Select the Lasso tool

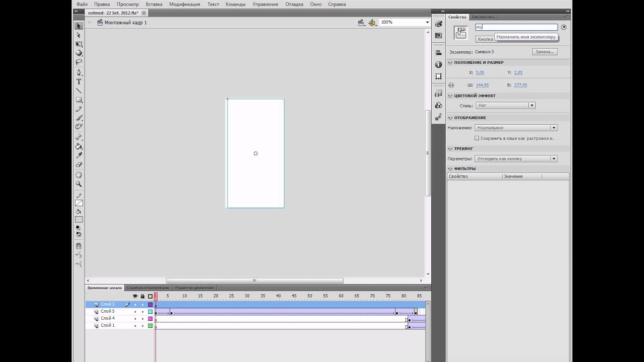79,62
